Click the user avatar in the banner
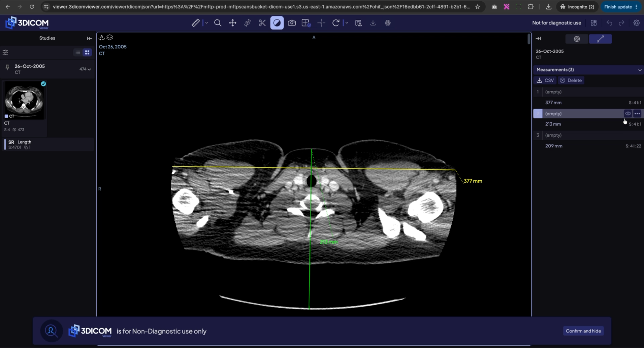The image size is (644, 348). (51, 331)
